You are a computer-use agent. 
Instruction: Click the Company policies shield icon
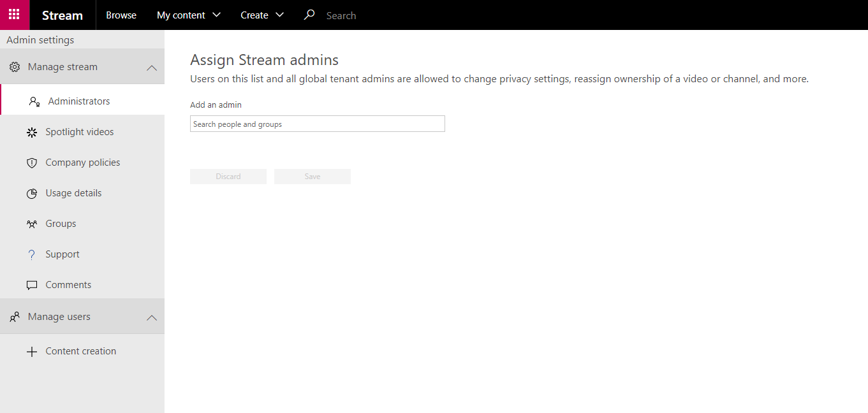click(32, 163)
